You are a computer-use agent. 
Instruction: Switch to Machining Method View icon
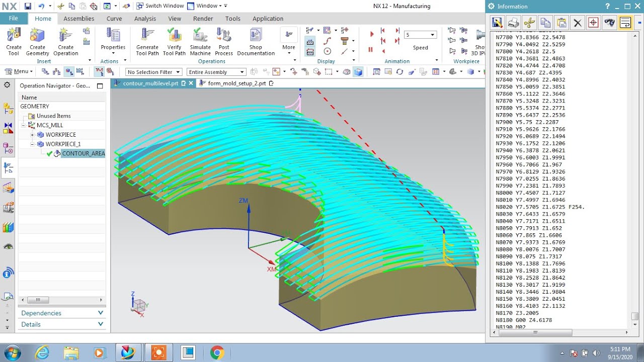tap(80, 72)
